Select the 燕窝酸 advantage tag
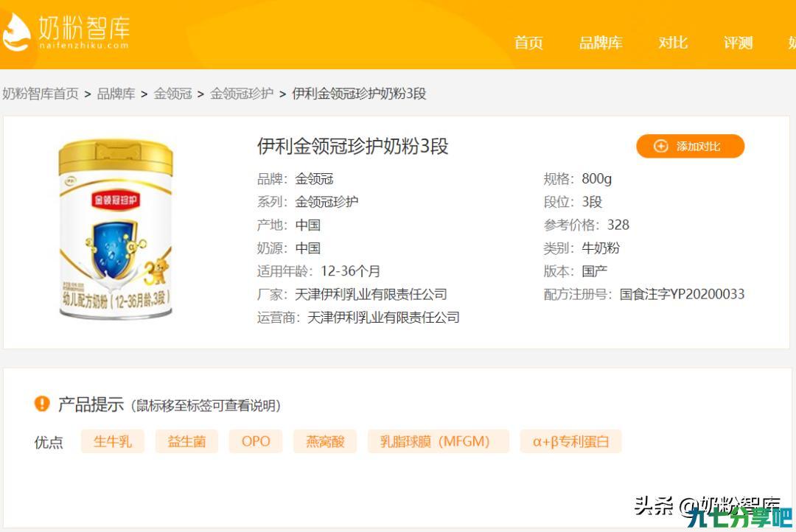 point(325,441)
